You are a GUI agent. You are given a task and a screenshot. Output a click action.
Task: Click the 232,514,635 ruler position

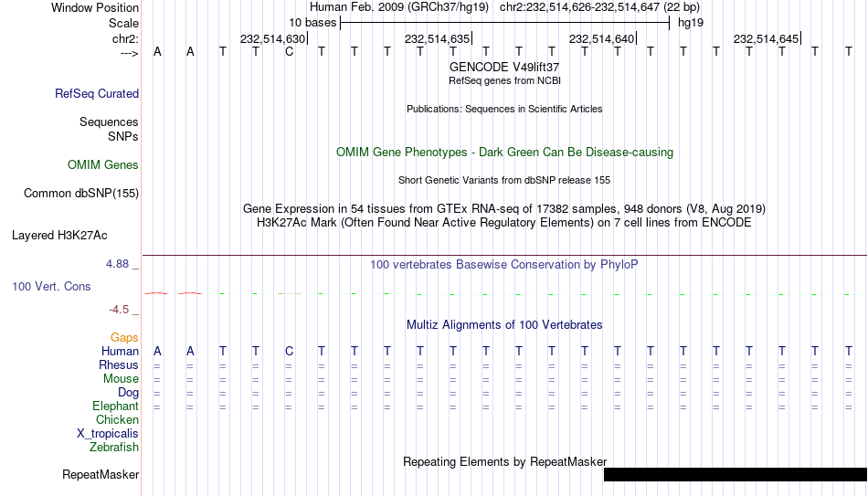tap(438, 38)
